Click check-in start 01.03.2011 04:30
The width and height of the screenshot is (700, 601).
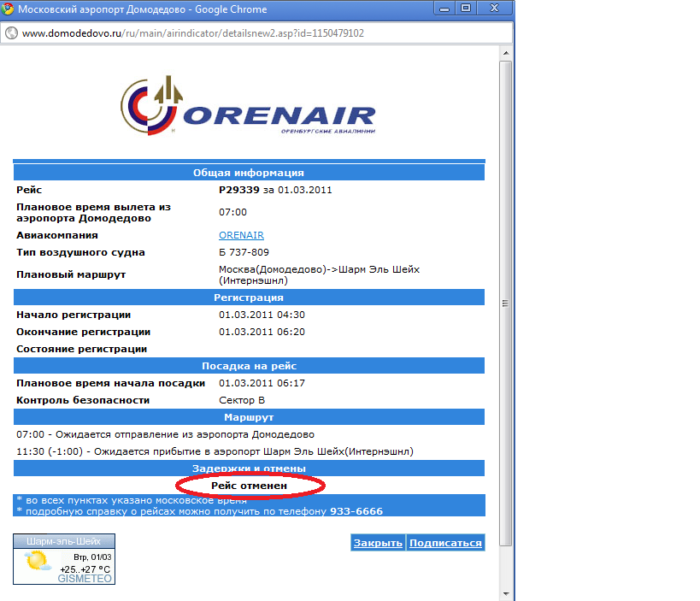click(262, 315)
